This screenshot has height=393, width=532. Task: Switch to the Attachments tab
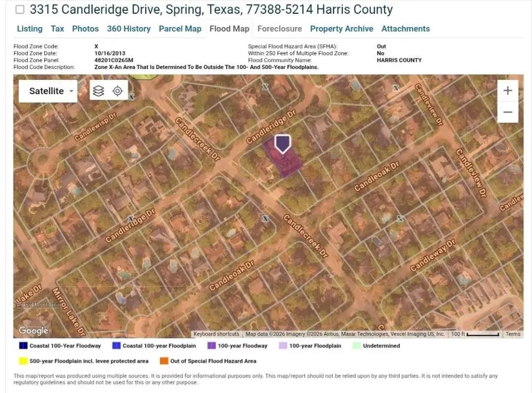click(405, 29)
